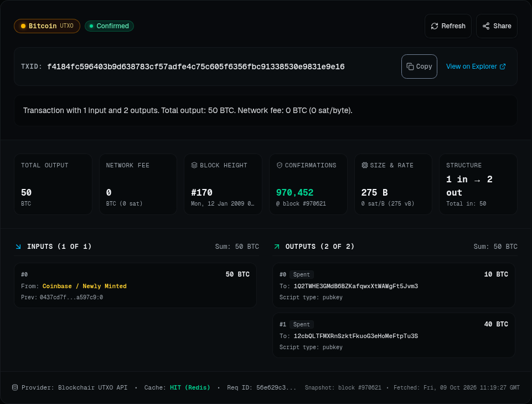Click the transaction summary sentence
Screen dimensions: 532x404
pos(188,110)
